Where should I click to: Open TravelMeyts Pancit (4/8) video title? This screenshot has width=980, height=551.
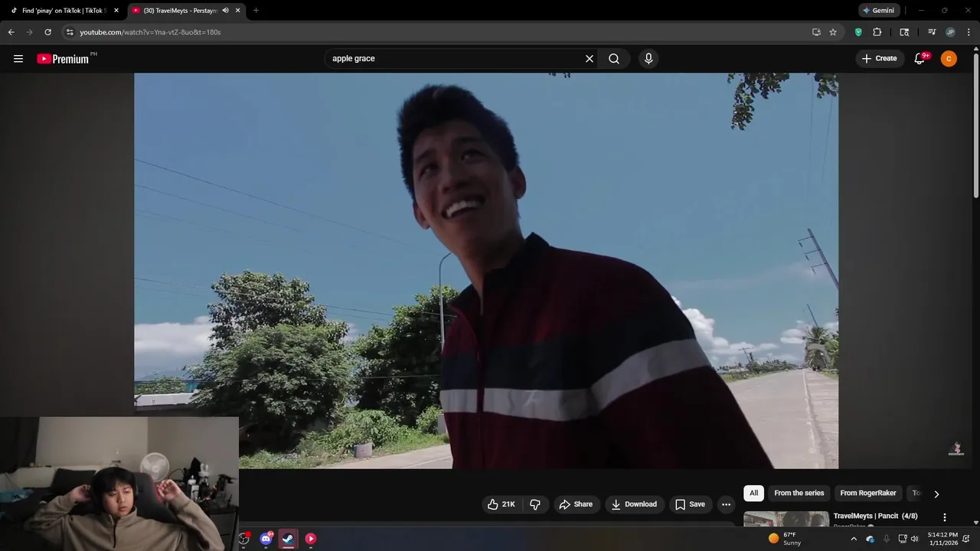(875, 516)
